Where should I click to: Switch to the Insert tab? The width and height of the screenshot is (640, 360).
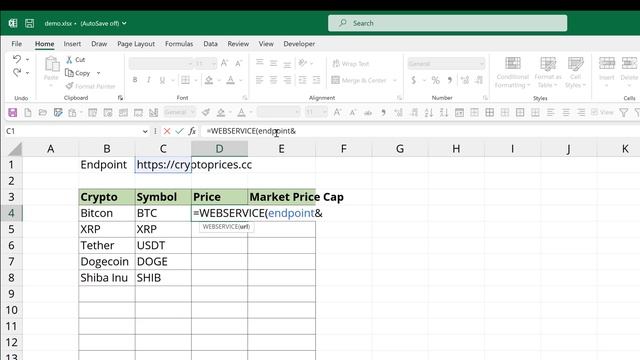[x=72, y=44]
